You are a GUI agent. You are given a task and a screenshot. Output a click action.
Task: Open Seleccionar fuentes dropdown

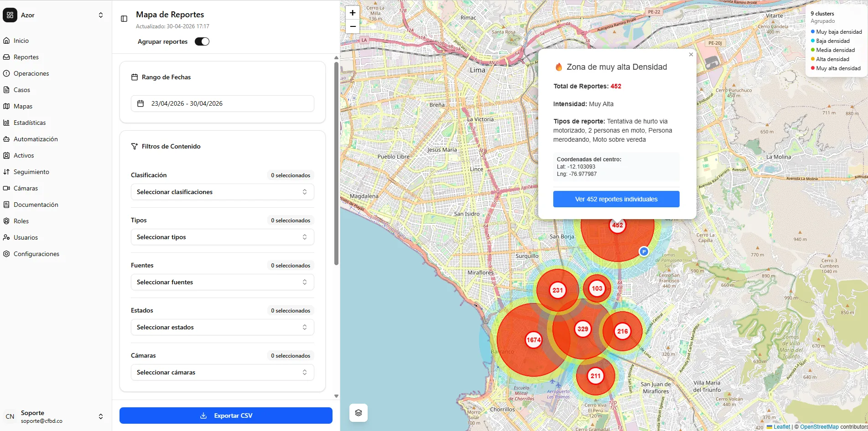(x=223, y=282)
